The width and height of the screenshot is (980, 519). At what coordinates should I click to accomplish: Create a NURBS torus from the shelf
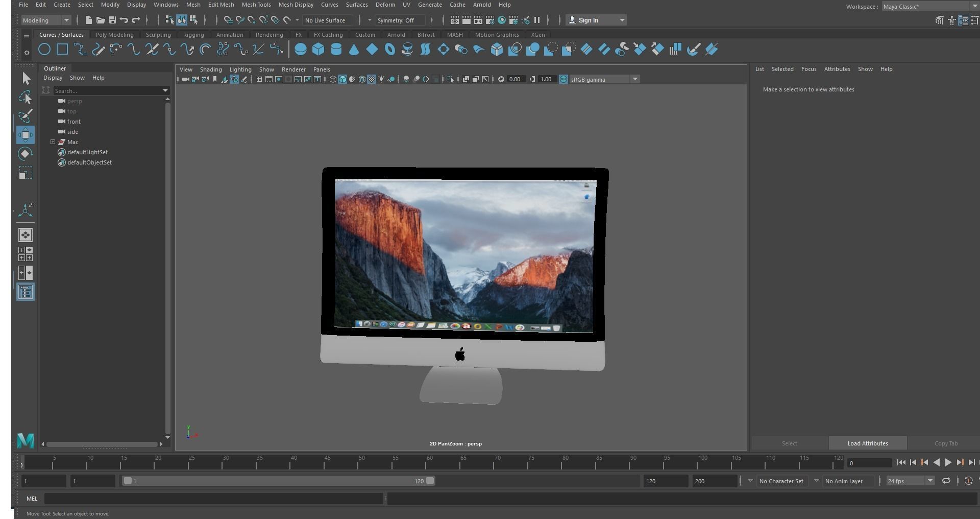[390, 50]
